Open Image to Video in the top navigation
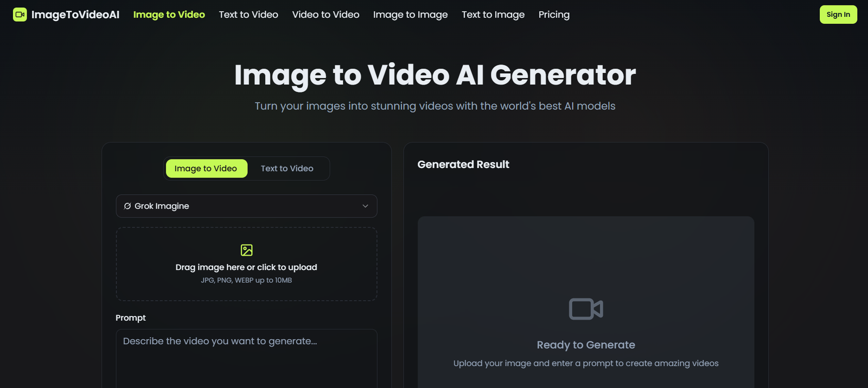 169,15
